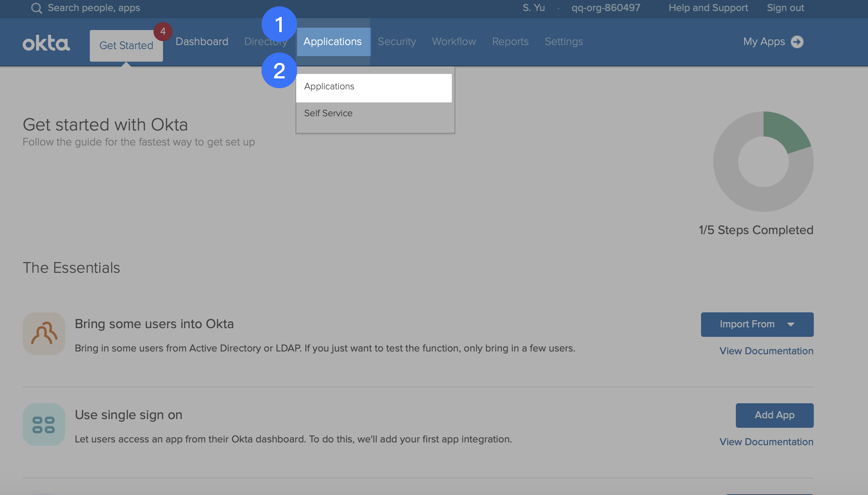Click the red notification badge on Get Started

[x=163, y=32]
